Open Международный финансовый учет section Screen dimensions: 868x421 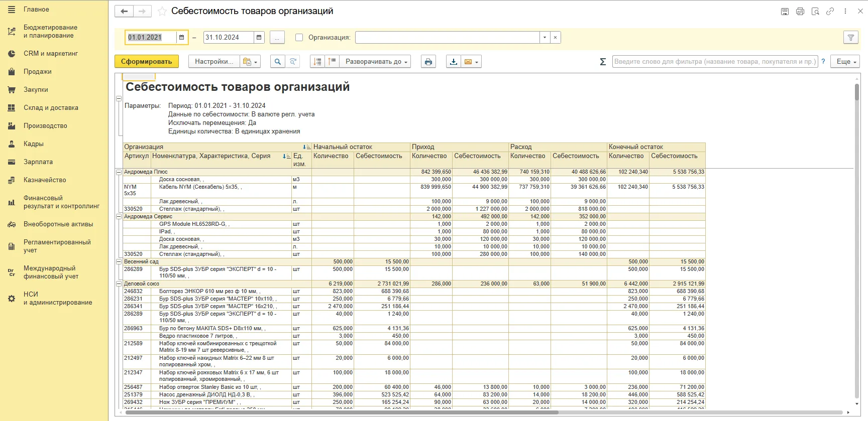[x=51, y=272]
